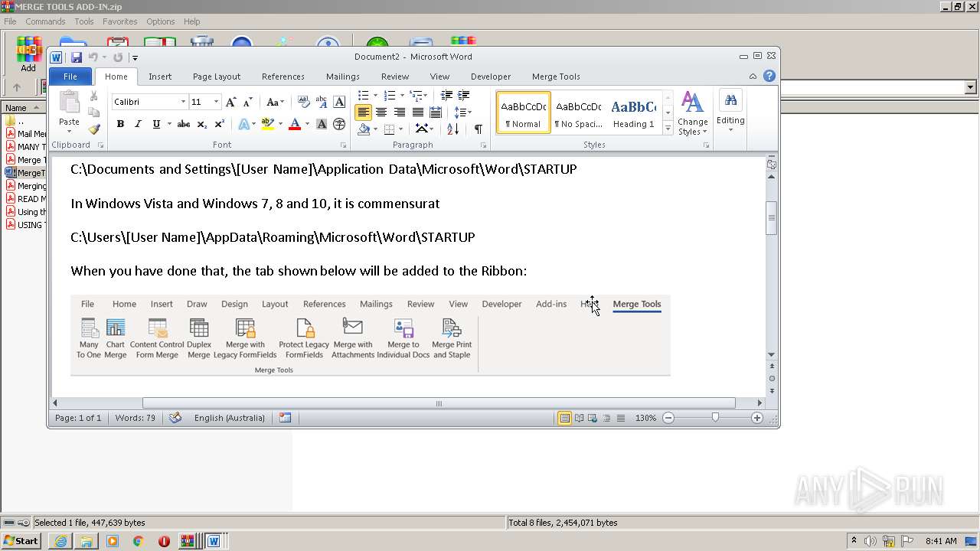Switch to the Mailings tab

point(342,77)
